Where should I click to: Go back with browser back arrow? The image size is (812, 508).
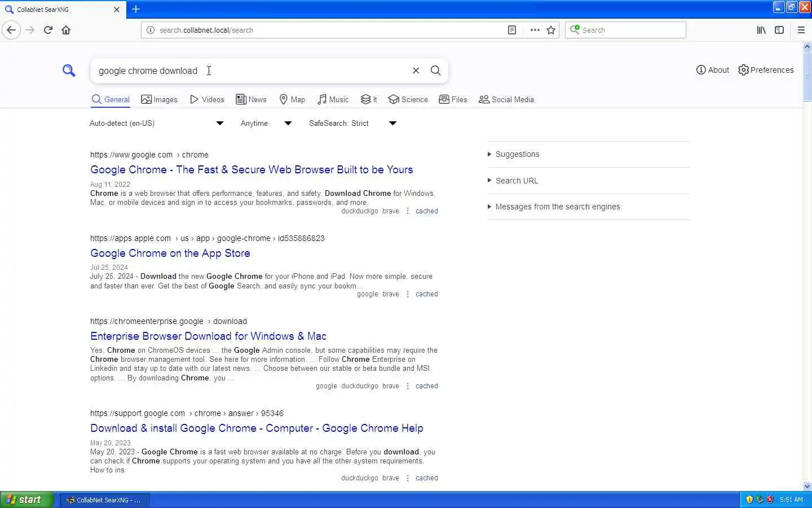(x=11, y=30)
